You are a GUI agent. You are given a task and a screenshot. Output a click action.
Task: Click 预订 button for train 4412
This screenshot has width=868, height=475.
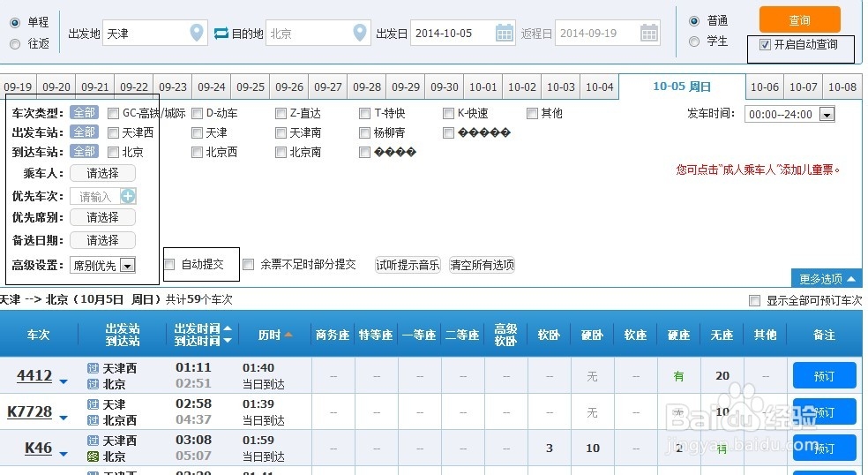pyautogui.click(x=824, y=376)
